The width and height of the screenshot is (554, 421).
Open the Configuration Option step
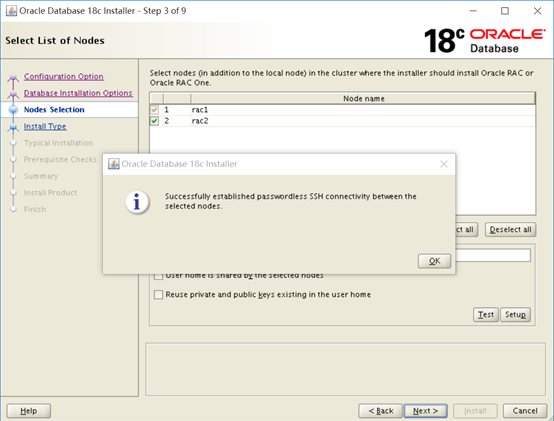(x=64, y=76)
